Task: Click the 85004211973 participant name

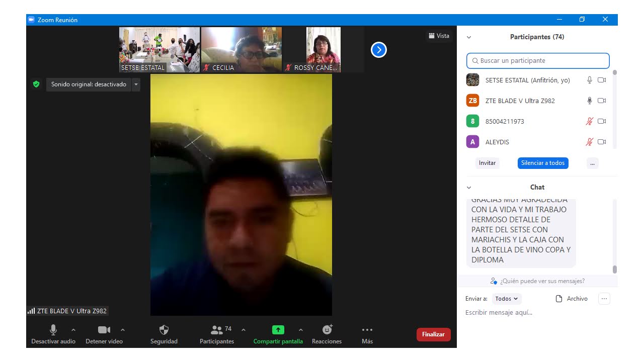Action: 505,122
